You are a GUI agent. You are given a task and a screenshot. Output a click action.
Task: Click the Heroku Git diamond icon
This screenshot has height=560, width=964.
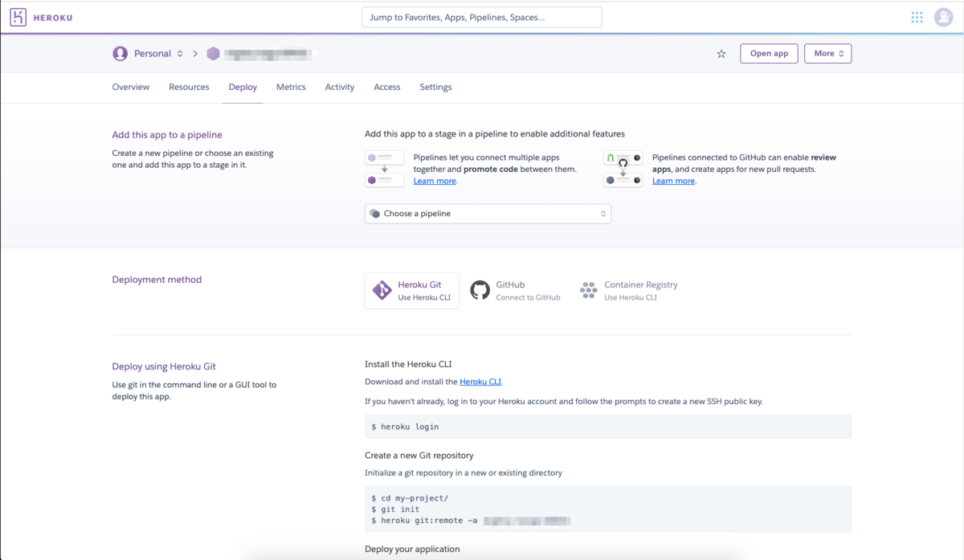pos(382,290)
